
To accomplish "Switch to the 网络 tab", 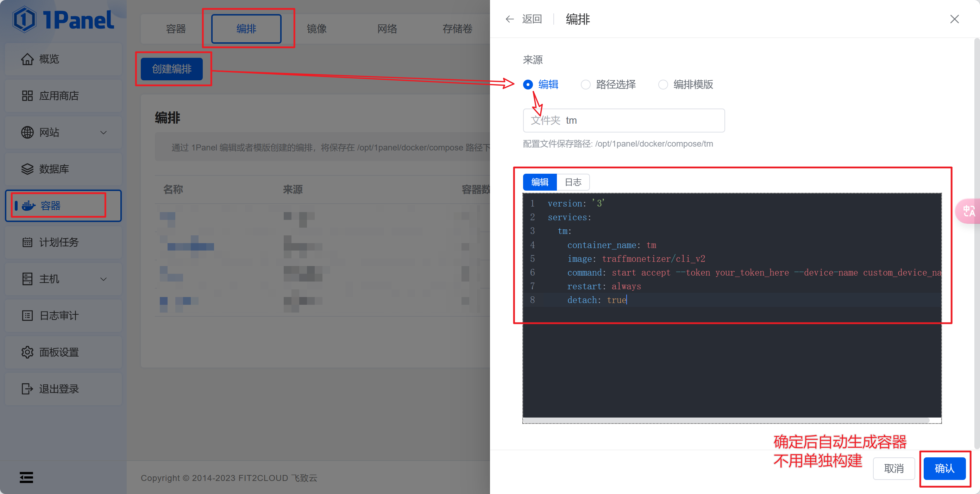I will point(387,29).
